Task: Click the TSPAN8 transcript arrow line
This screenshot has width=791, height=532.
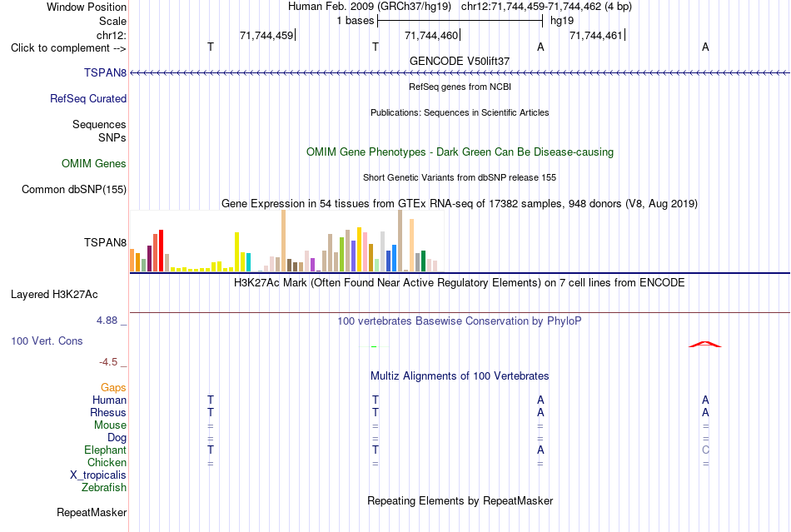Action: pos(460,73)
